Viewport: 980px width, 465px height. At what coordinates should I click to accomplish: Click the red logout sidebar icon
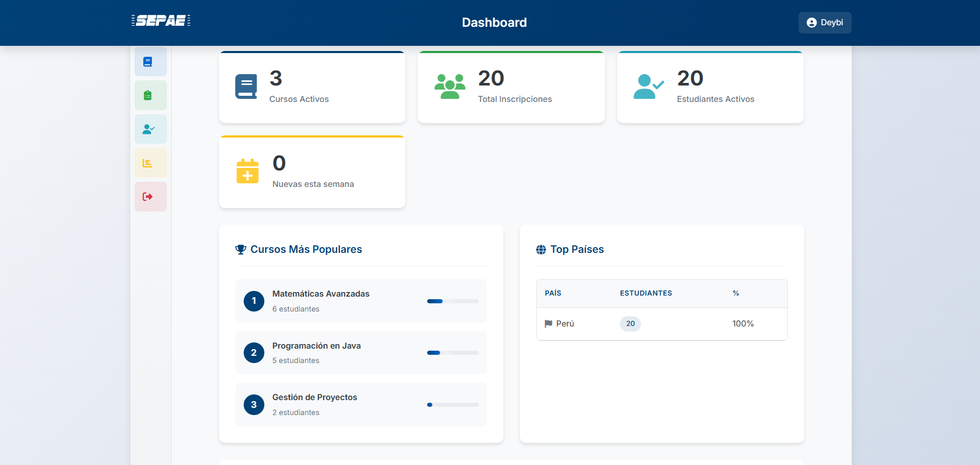pyautogui.click(x=148, y=197)
